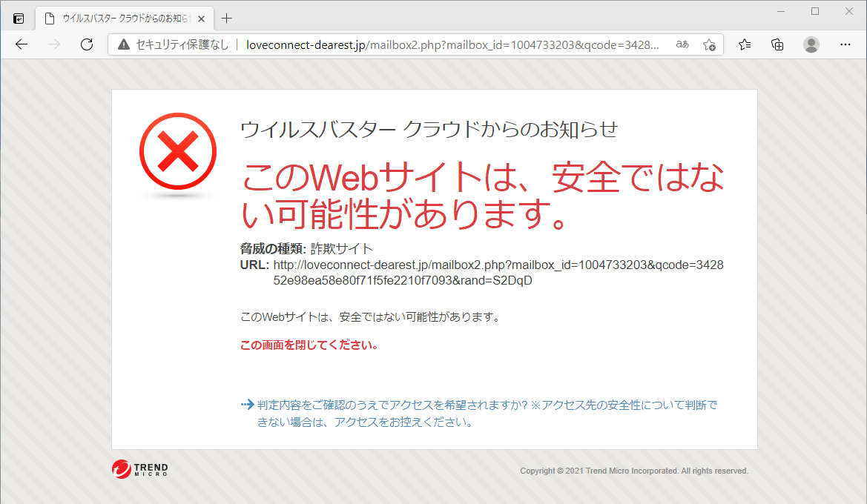The image size is (867, 504).
Task: Maximize the browser window
Action: click(815, 12)
